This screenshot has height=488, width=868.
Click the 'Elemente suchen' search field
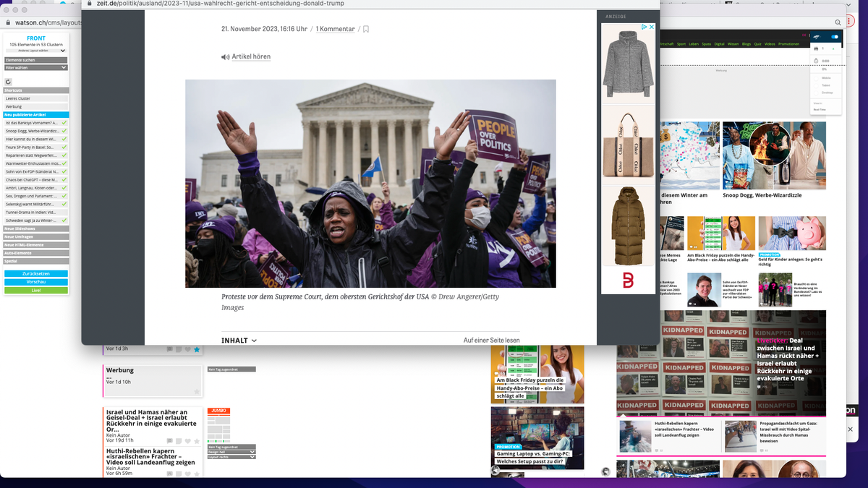click(x=36, y=60)
